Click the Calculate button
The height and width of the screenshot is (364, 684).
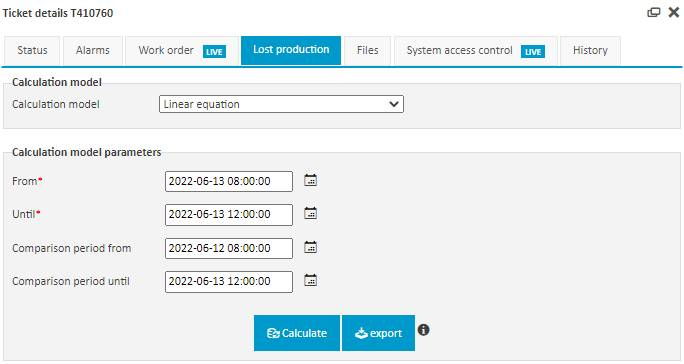(297, 333)
